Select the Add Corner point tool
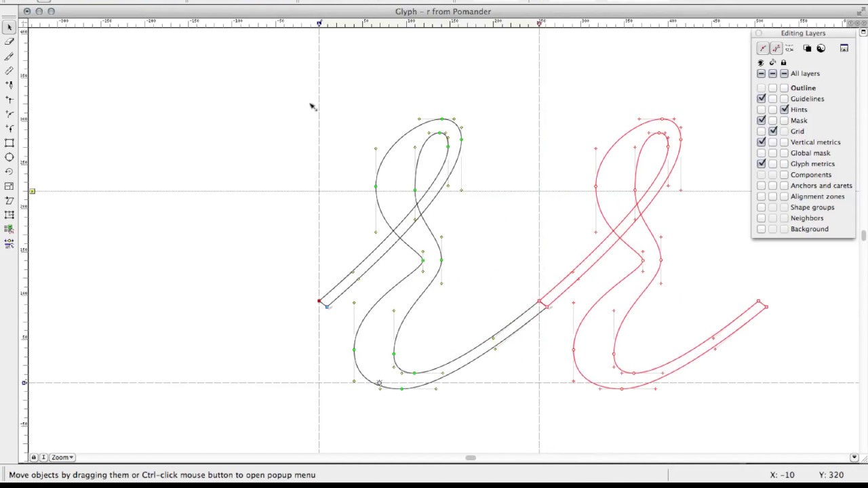 click(x=9, y=100)
